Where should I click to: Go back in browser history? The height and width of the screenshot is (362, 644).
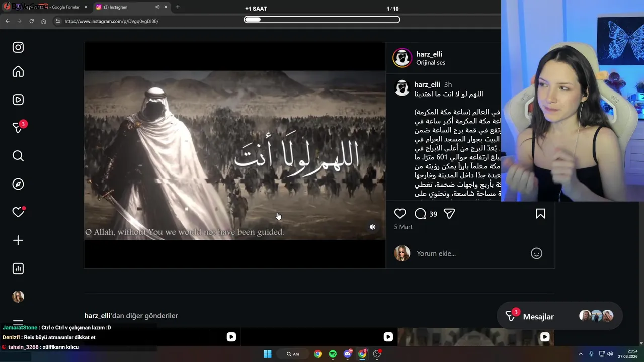click(x=7, y=21)
